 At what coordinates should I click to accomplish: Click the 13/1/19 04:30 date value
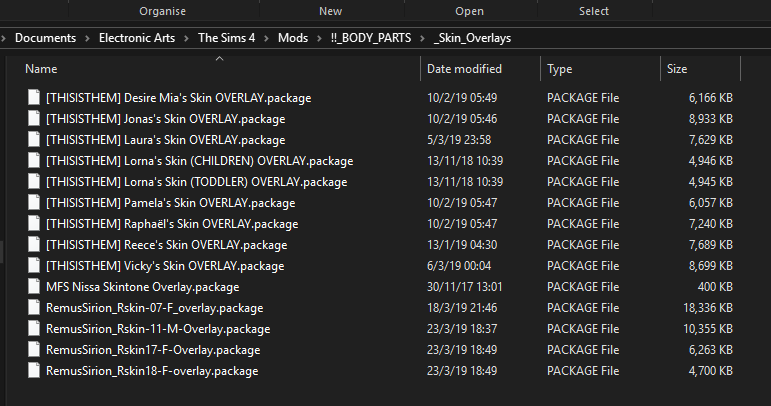click(462, 245)
